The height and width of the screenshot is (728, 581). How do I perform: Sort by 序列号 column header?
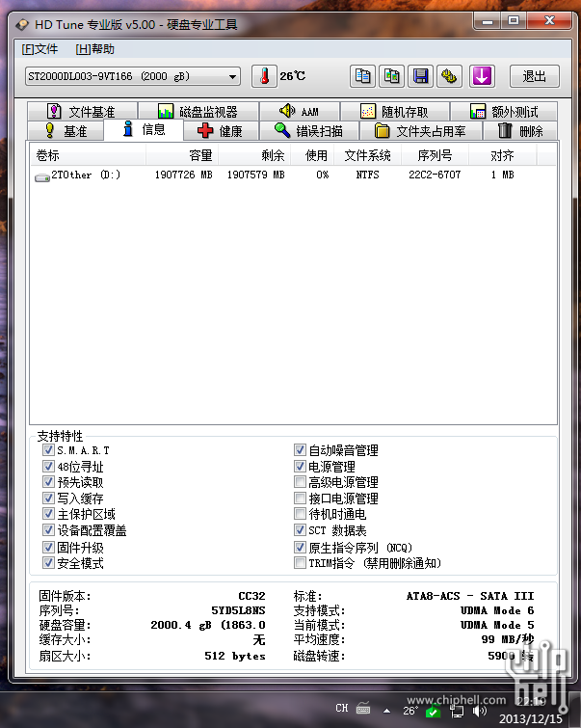(435, 155)
